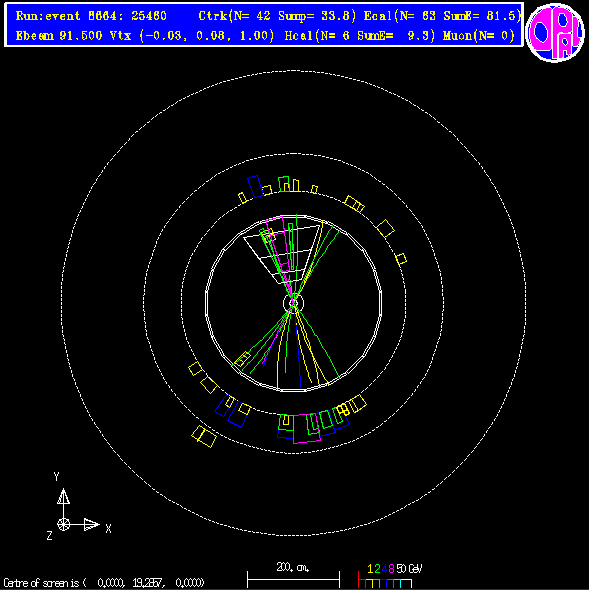Select the large yellow outer Hcal block at the lower left
589x590 pixels.
[204, 436]
